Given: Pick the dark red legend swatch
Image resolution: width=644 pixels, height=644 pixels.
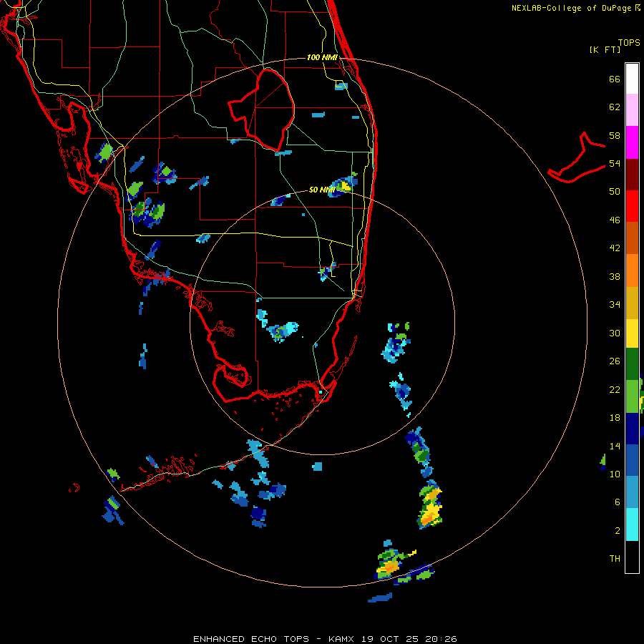Looking at the screenshot, I should tap(632, 175).
